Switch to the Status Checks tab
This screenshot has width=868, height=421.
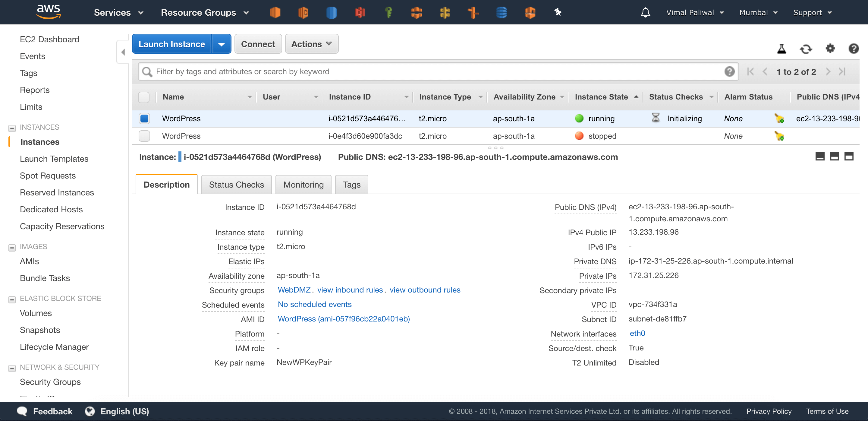click(x=236, y=184)
